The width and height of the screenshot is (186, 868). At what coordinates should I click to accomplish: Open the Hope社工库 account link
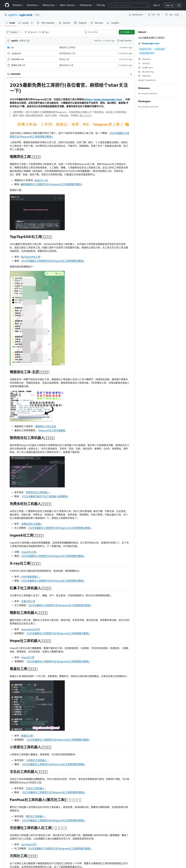[x=28, y=657]
